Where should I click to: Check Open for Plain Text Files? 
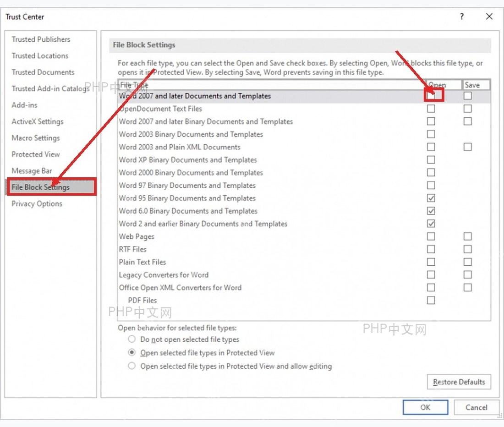click(431, 262)
